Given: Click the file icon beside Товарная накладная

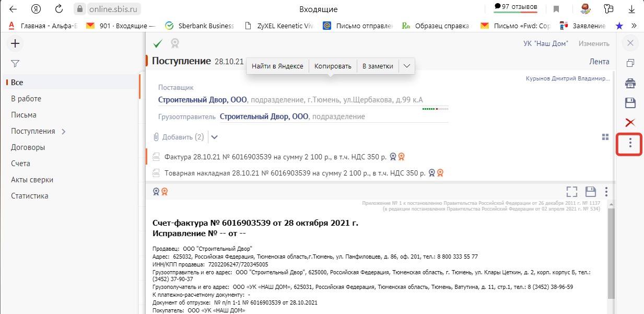Looking at the screenshot, I should (156, 173).
